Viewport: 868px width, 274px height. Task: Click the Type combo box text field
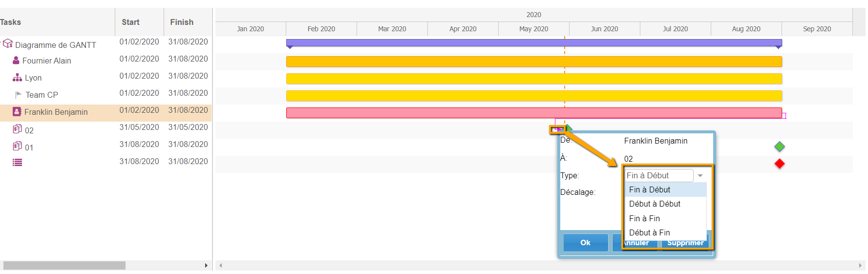click(658, 176)
